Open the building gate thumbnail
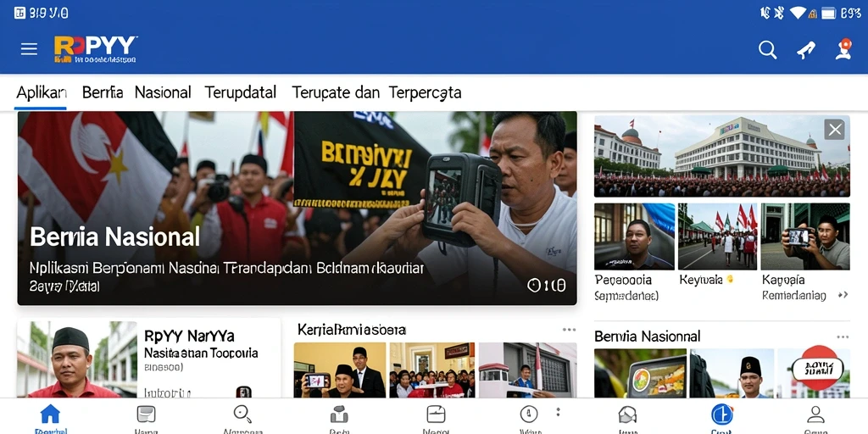868x434 pixels. [527, 370]
